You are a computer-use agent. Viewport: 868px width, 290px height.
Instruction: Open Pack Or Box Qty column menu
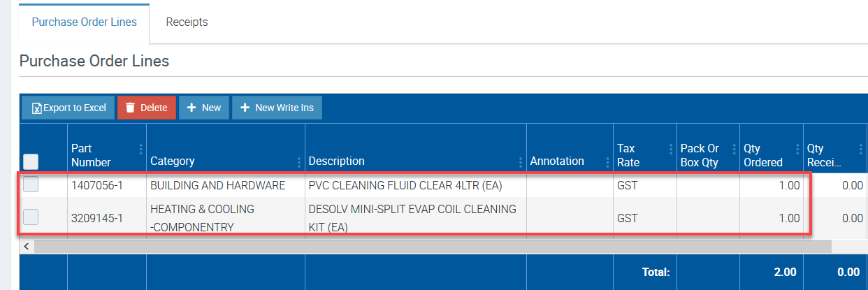[734, 149]
